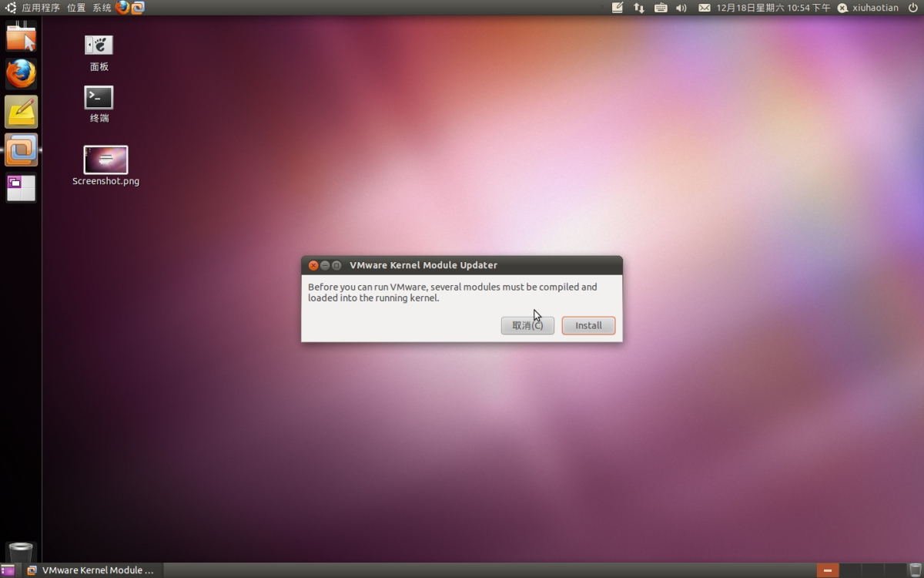This screenshot has height=578, width=924.
Task: Select the 面板 desktop icon
Action: click(x=99, y=52)
